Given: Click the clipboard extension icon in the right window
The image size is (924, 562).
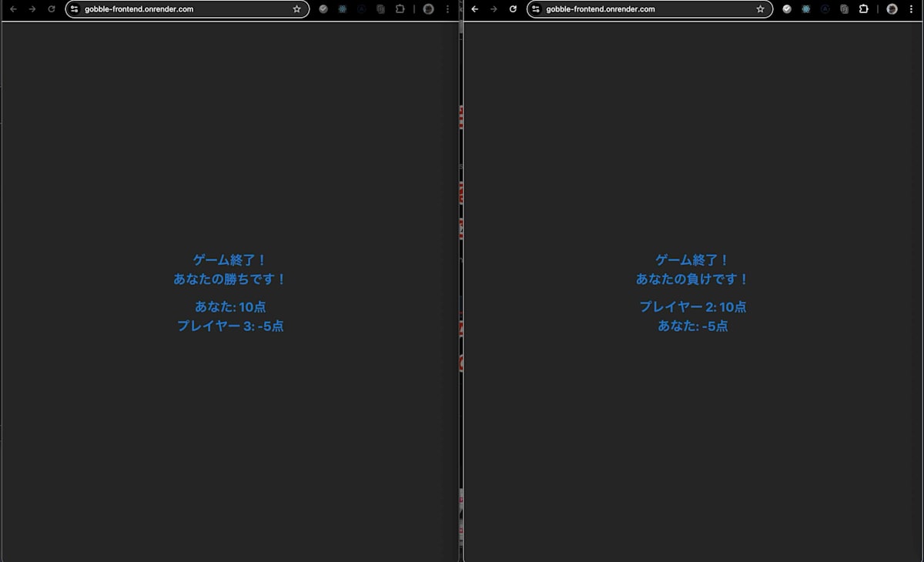Looking at the screenshot, I should tap(844, 9).
